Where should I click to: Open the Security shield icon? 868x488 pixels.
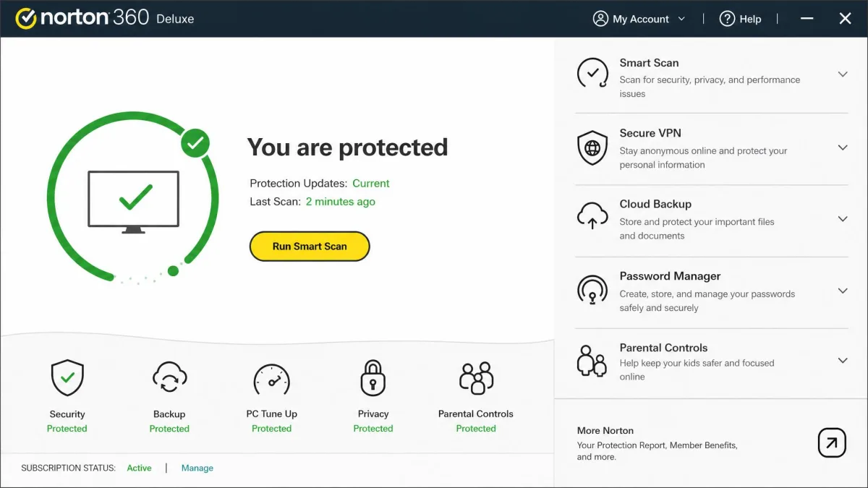point(67,378)
